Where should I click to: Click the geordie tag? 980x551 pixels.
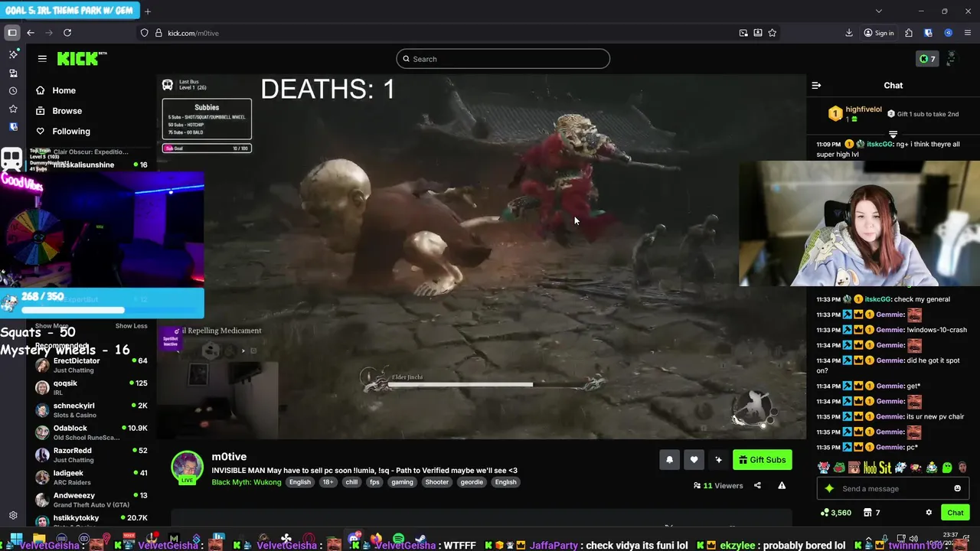tap(472, 482)
